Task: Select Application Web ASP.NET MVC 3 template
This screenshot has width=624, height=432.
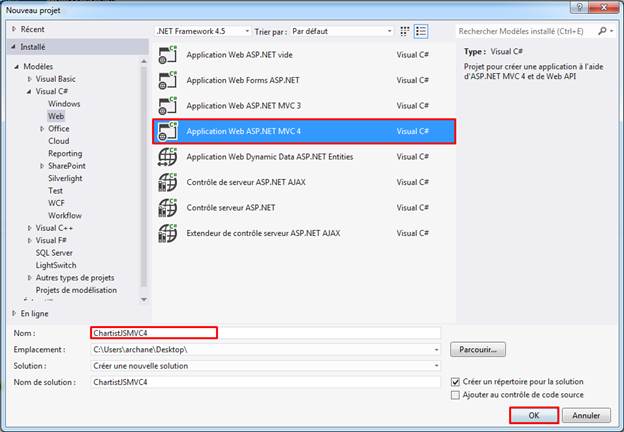Action: (x=304, y=106)
